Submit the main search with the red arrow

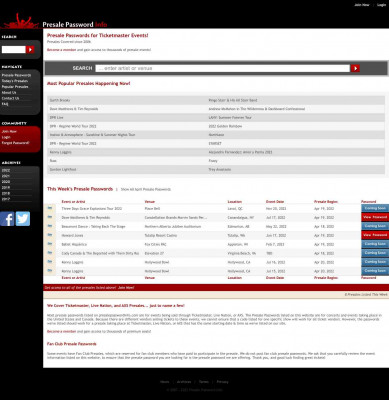355,68
